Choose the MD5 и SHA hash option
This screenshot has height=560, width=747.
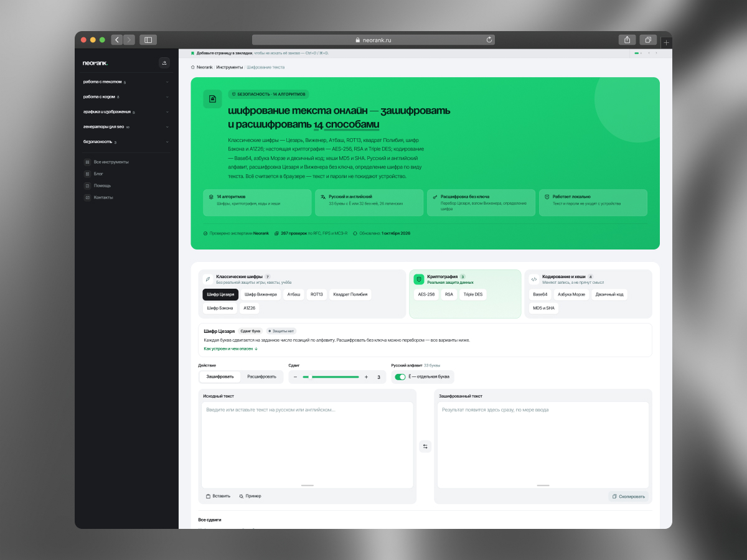(x=543, y=308)
